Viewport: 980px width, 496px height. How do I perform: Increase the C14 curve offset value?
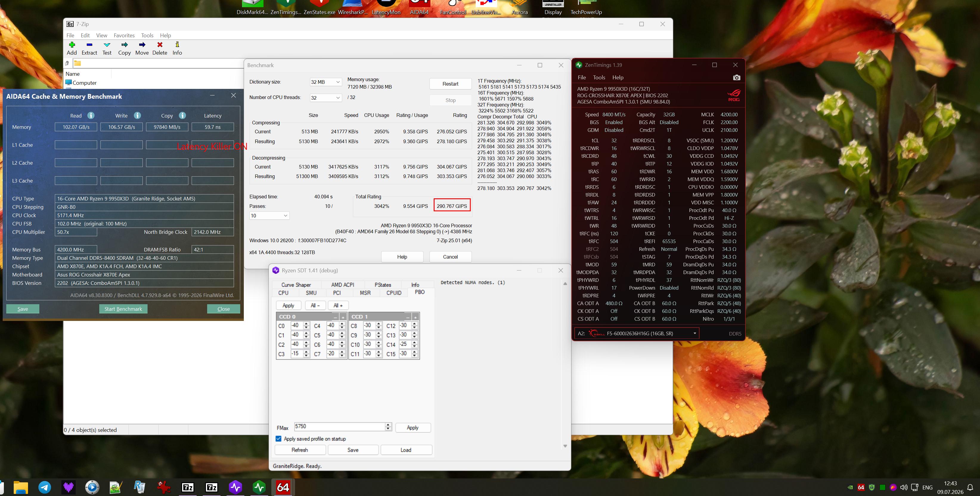[415, 342]
